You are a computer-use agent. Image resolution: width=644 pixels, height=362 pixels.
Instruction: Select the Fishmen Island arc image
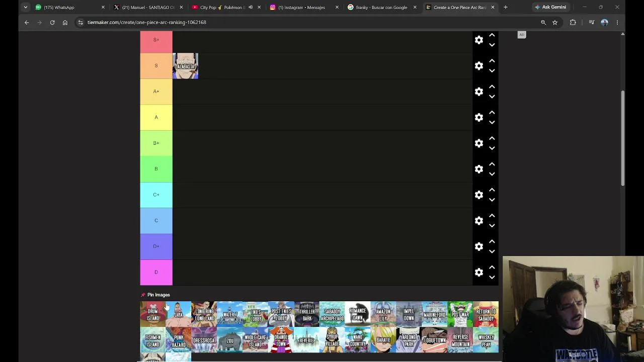point(153,340)
